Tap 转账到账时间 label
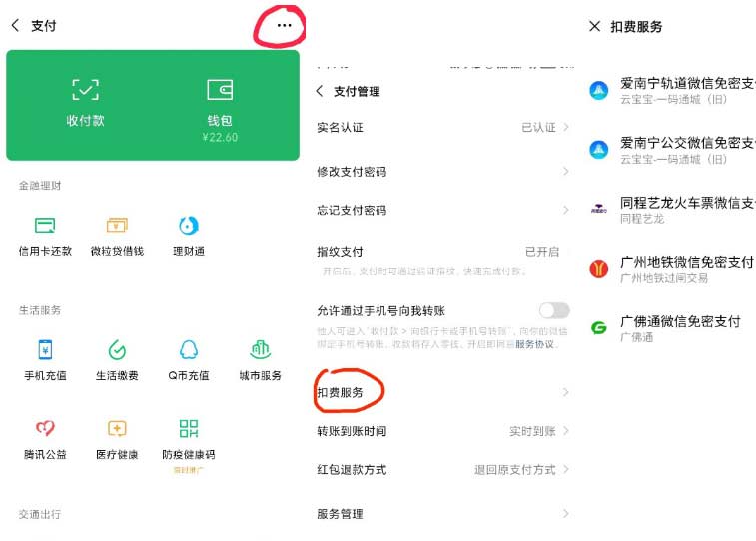The width and height of the screenshot is (756, 541). coord(352,431)
